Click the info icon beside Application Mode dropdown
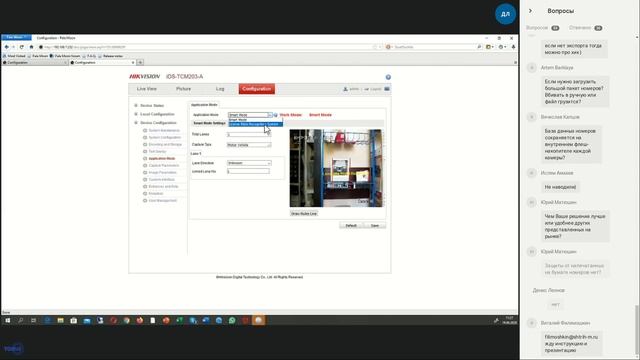The width and height of the screenshot is (640, 360). (276, 115)
